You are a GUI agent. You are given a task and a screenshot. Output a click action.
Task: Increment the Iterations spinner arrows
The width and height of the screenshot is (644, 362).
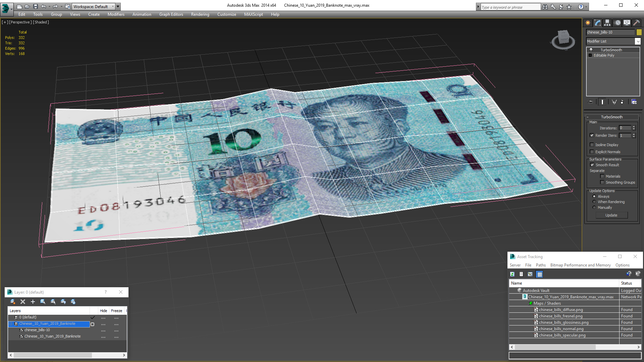click(x=634, y=128)
